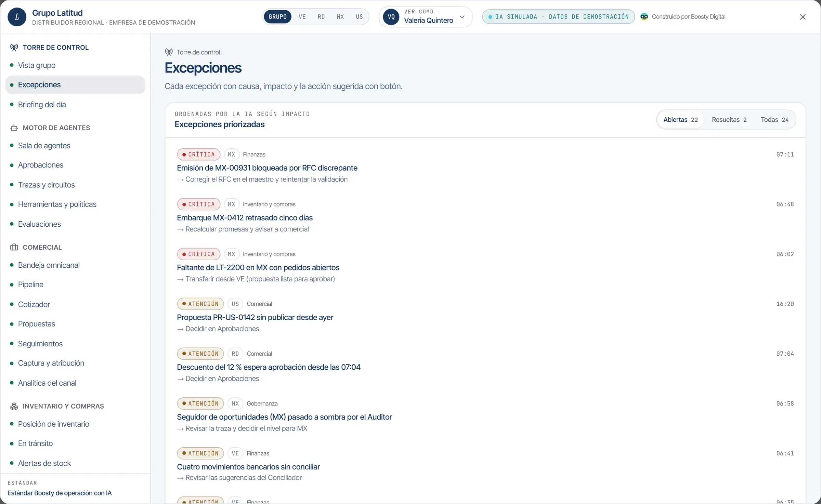Screen dimensions: 821x504
Task: Open Bandeja omnicanal
Action: [75, 265]
